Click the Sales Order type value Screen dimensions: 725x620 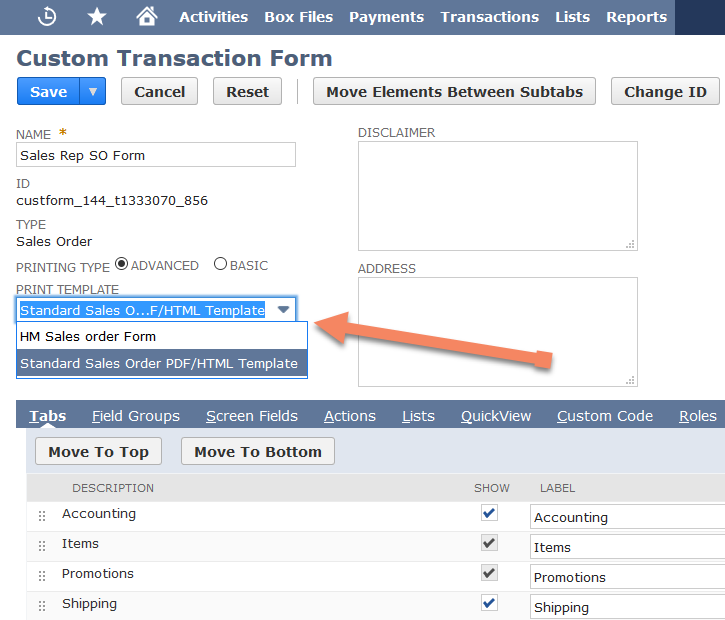point(54,241)
